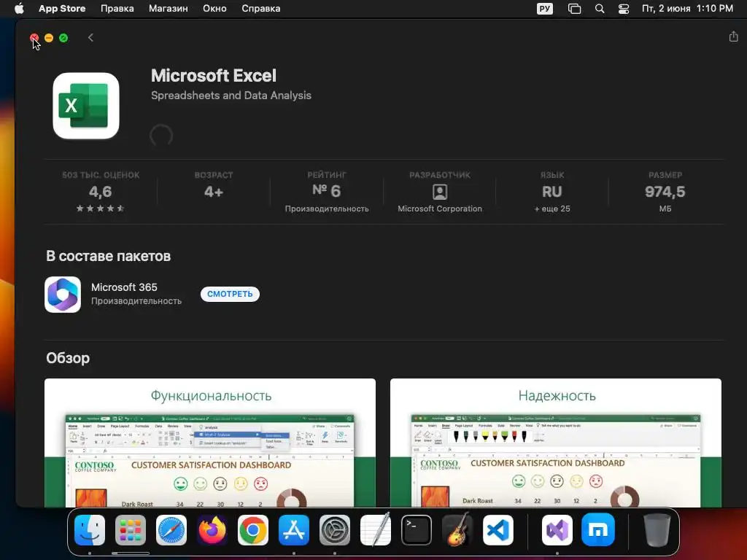Open the Магазин menu
The image size is (747, 560).
(169, 9)
